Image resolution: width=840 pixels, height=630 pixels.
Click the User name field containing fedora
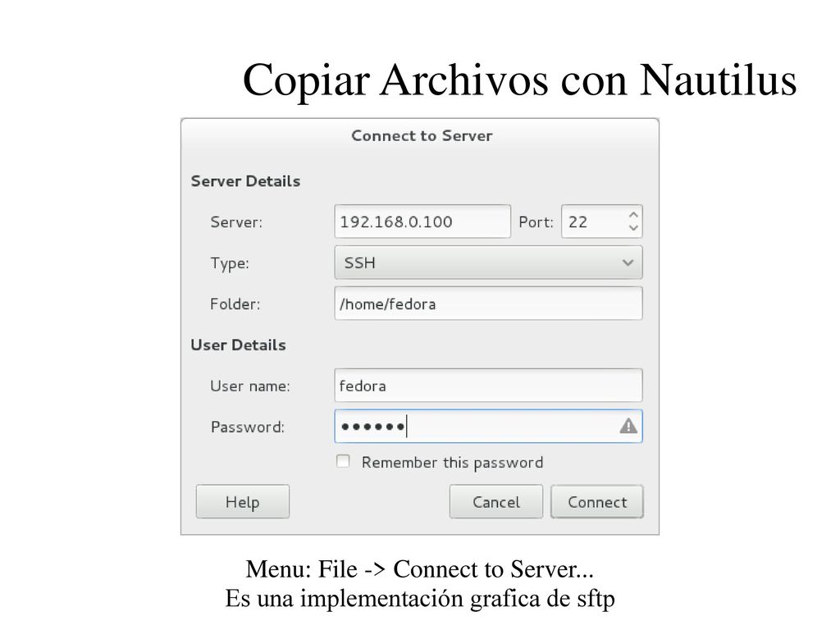[488, 386]
